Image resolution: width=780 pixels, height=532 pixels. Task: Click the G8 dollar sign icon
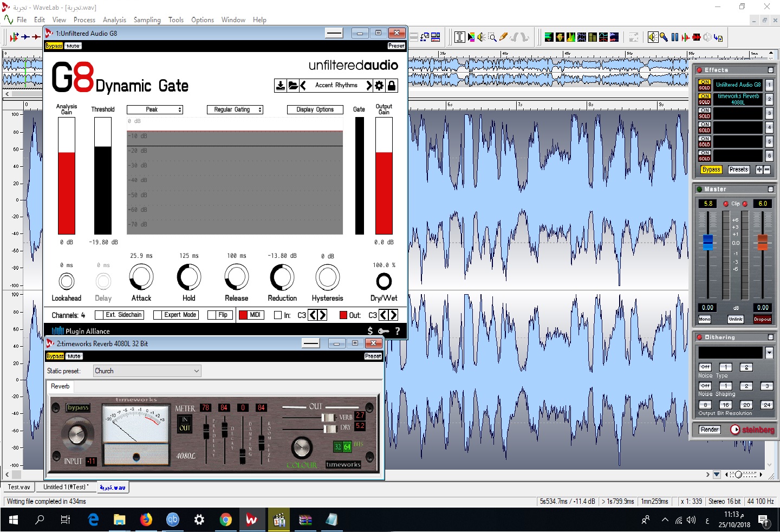pos(370,330)
